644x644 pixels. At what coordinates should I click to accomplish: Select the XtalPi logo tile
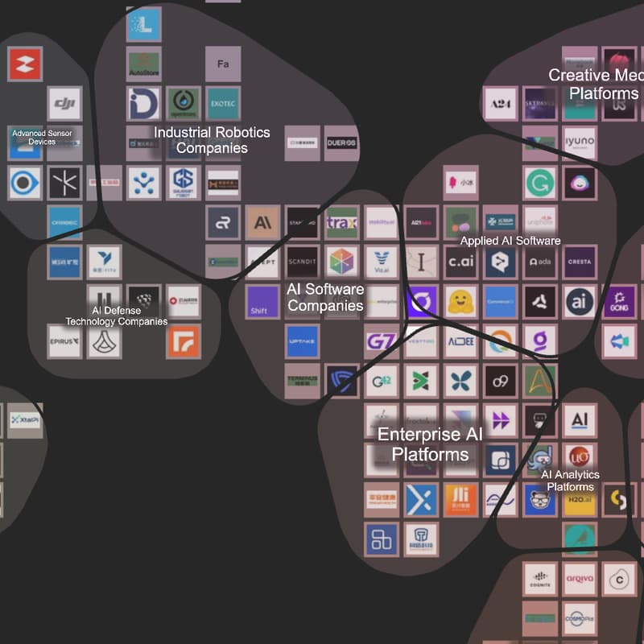(x=25, y=420)
